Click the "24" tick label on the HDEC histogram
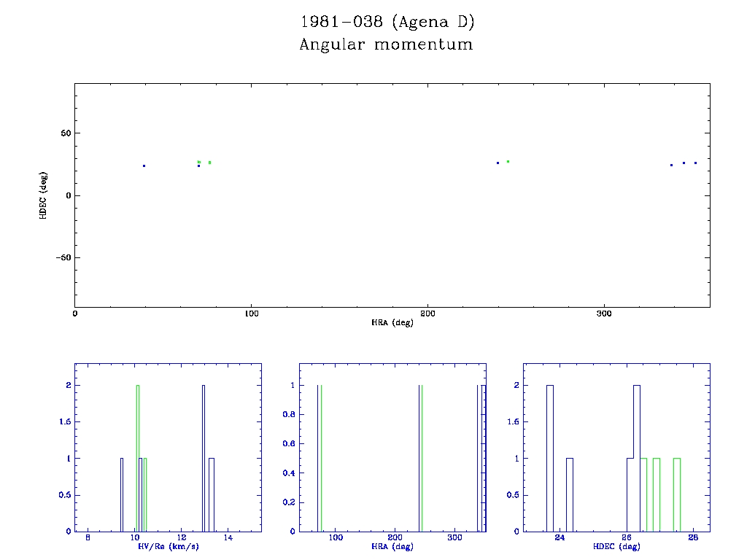The image size is (747, 560). click(560, 537)
